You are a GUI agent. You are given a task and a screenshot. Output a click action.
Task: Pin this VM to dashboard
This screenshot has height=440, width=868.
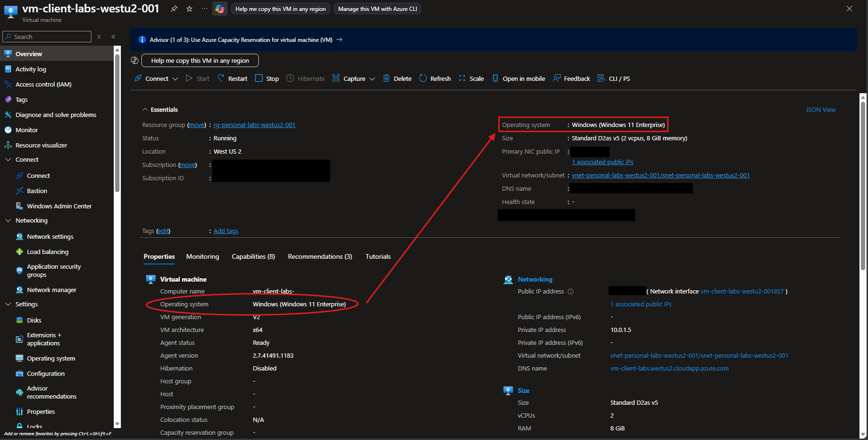[x=174, y=8]
